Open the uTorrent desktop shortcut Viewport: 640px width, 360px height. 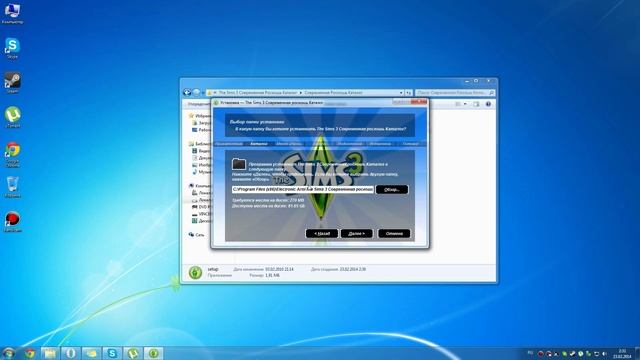pyautogui.click(x=13, y=117)
